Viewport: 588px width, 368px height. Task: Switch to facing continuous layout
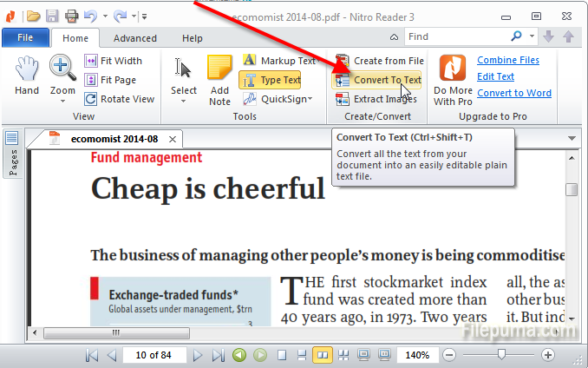pyautogui.click(x=343, y=355)
